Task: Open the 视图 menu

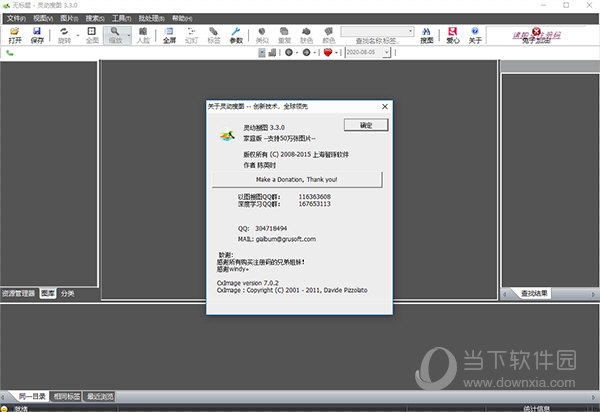Action: pyautogui.click(x=43, y=18)
